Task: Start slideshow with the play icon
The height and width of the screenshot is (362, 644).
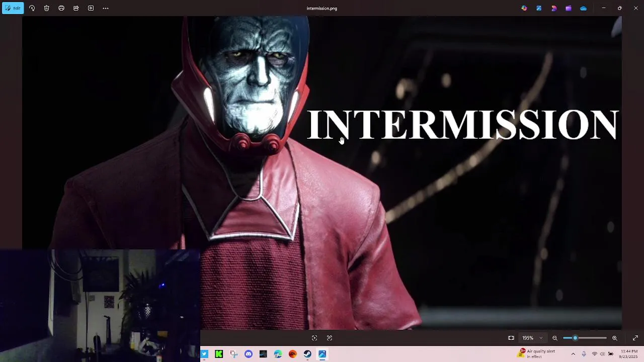Action: pos(91,8)
